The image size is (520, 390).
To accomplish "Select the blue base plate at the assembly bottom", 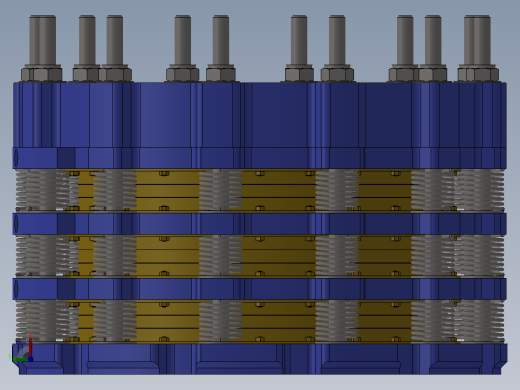I will [x=260, y=359].
